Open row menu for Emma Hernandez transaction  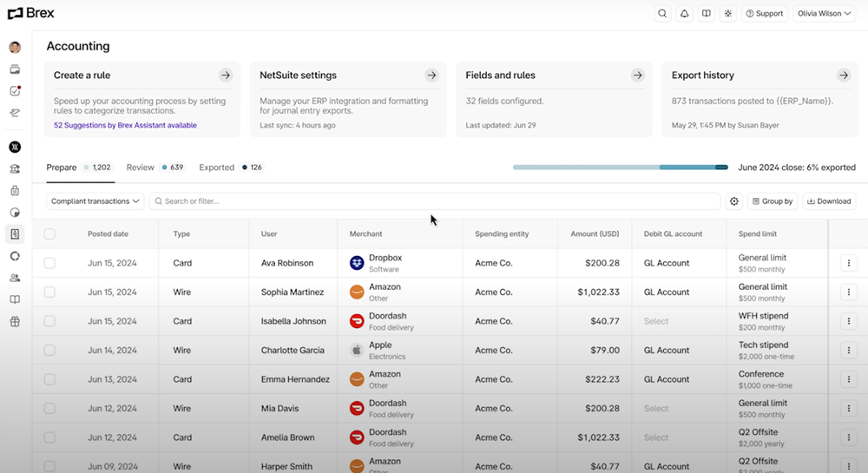(849, 379)
